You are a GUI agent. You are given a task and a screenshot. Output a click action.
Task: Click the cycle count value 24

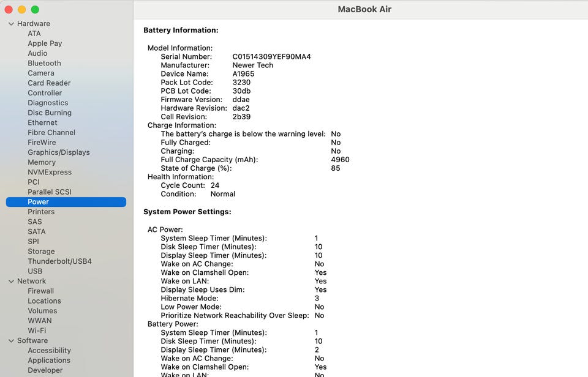(x=215, y=185)
